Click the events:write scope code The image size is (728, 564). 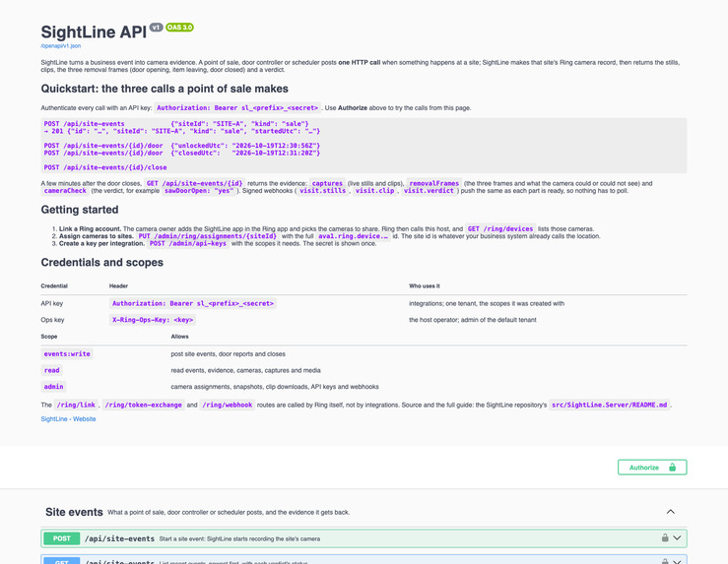click(x=67, y=354)
